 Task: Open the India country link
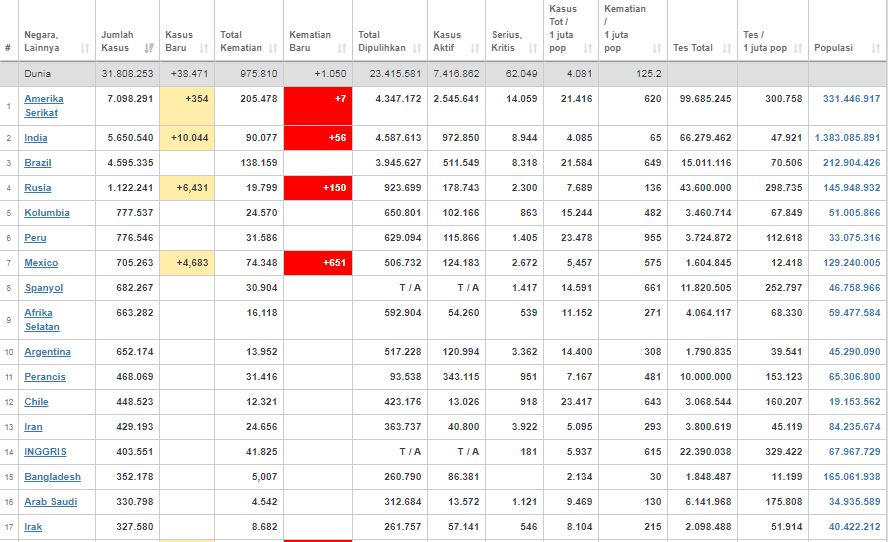pyautogui.click(x=36, y=138)
